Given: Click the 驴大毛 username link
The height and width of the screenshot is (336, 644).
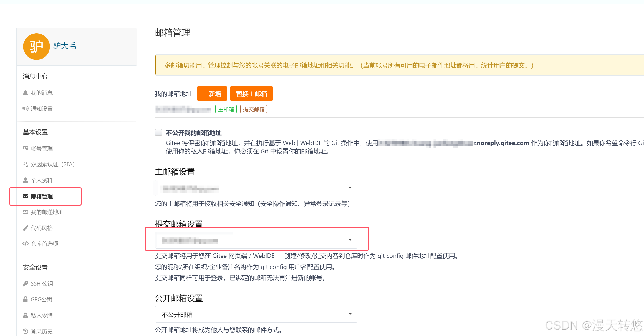Looking at the screenshot, I should 64,46.
